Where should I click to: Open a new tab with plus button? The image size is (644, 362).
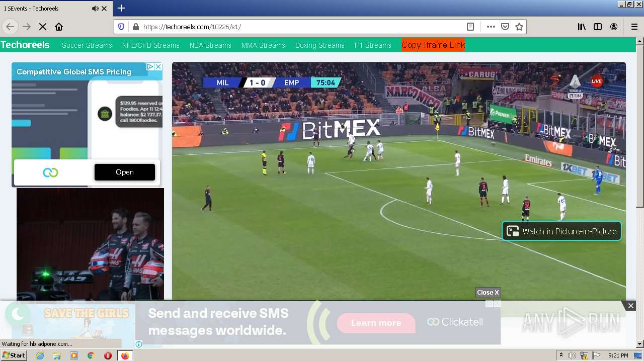pyautogui.click(x=121, y=8)
